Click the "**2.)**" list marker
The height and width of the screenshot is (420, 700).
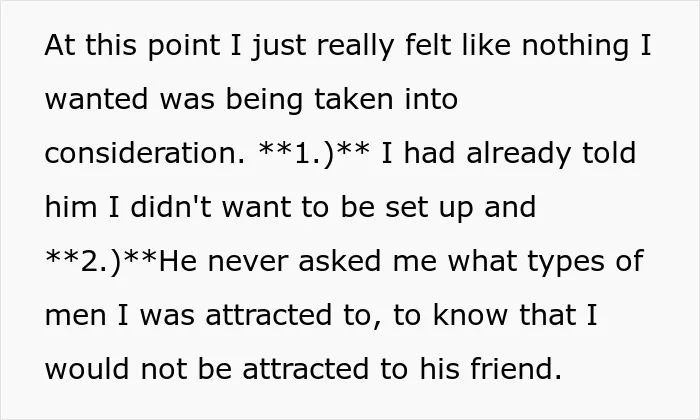[101, 262]
